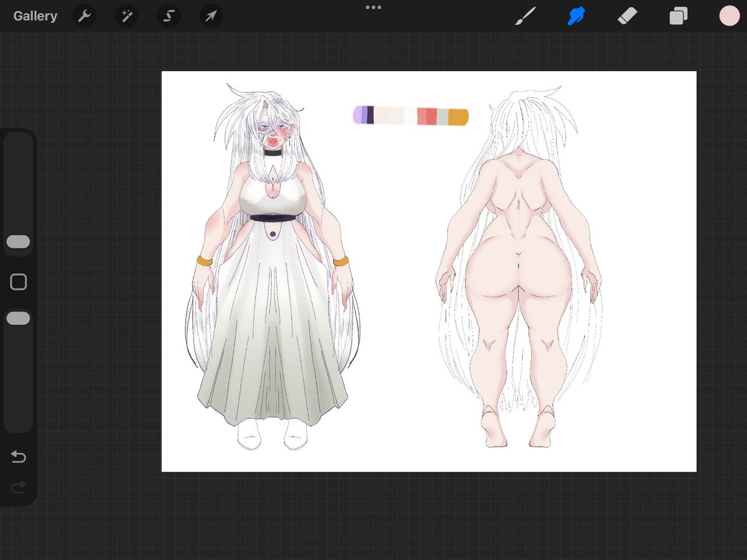Select the Eraser tool

coord(628,16)
